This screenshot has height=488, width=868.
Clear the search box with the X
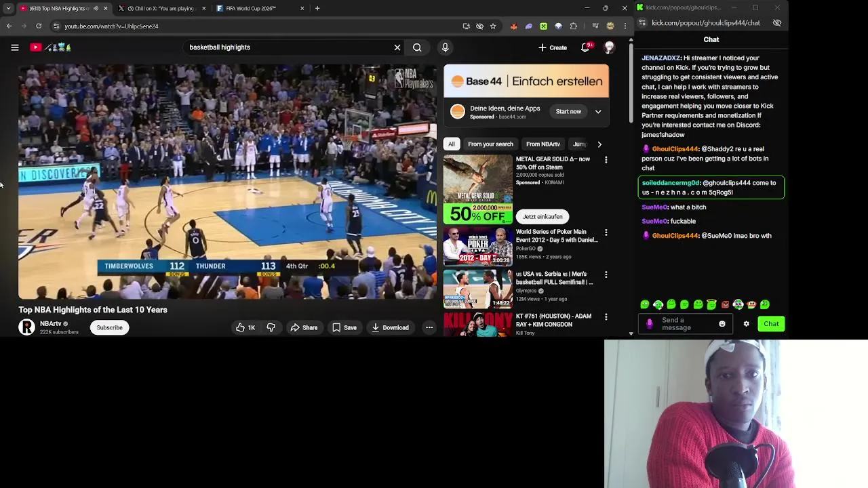(x=397, y=47)
